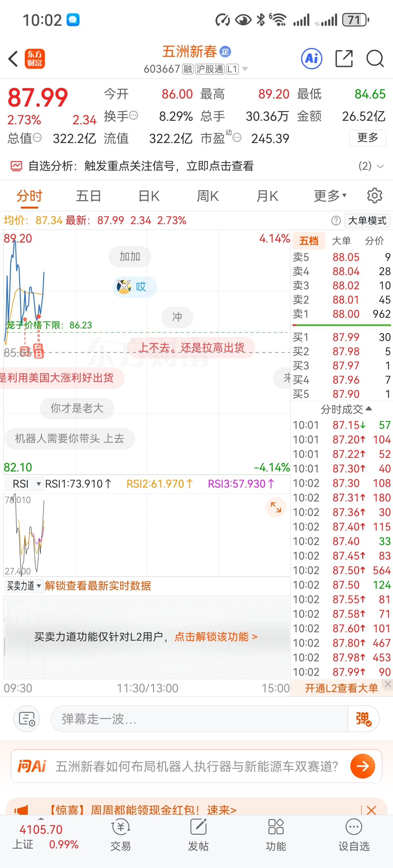Switch to the 月K tab
Screen dimensions: 393x868
267,196
